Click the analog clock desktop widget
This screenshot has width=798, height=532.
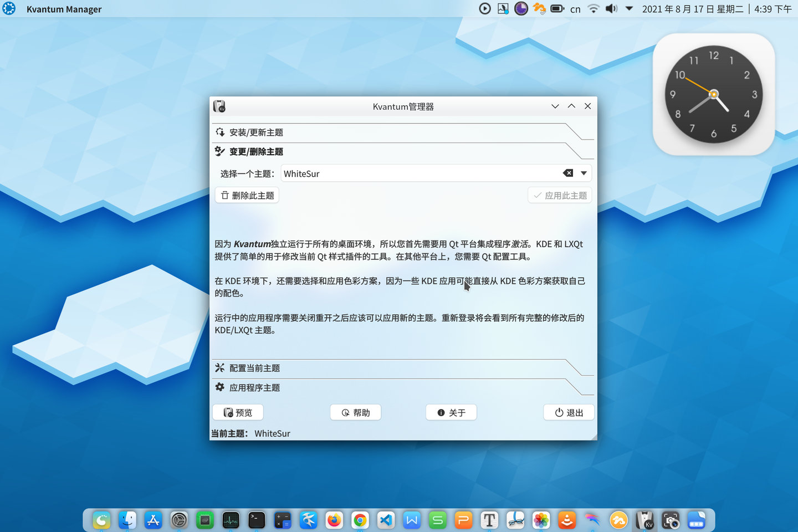click(714, 94)
